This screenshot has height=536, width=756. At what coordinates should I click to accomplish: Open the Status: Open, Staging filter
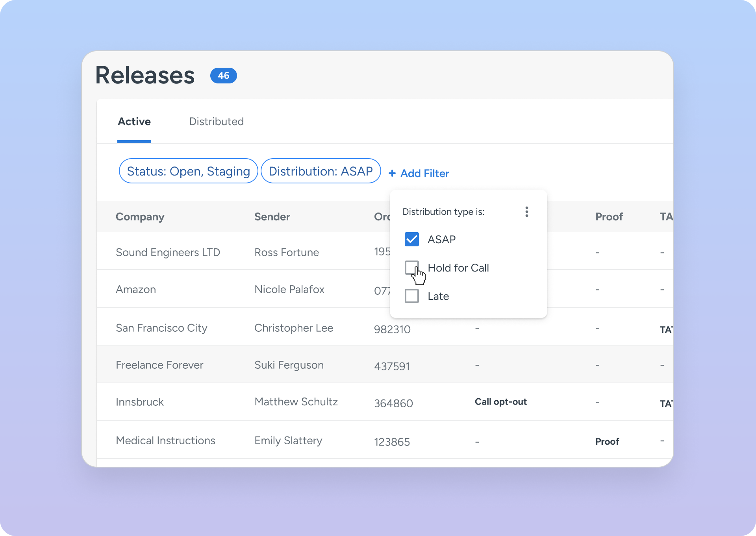pos(188,171)
